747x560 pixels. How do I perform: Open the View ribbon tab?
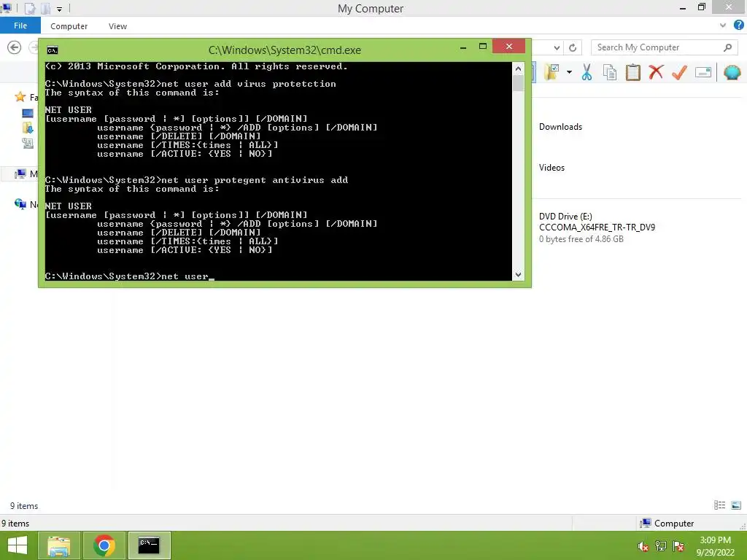point(117,26)
